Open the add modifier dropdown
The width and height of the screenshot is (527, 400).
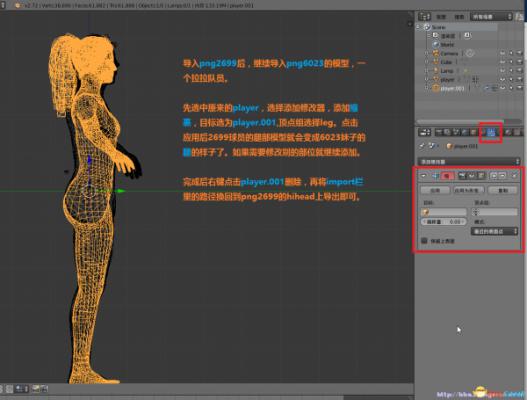[x=469, y=162]
